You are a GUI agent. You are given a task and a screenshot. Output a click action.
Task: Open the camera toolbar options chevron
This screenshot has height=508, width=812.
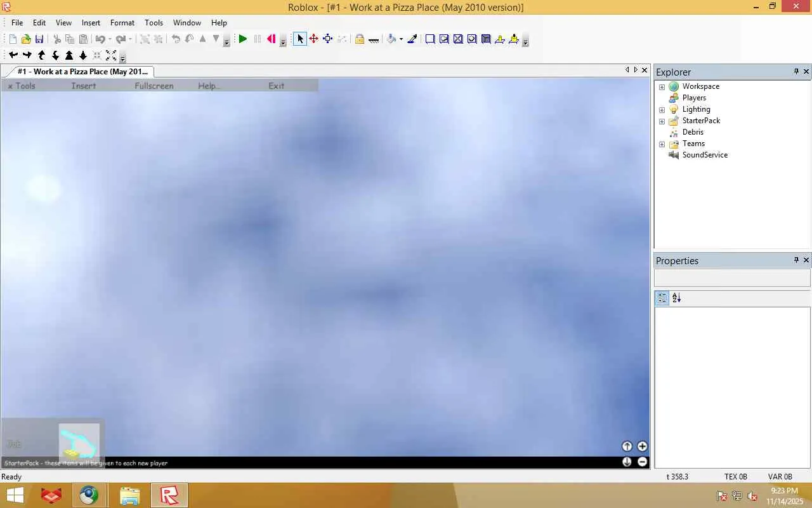[x=122, y=57]
